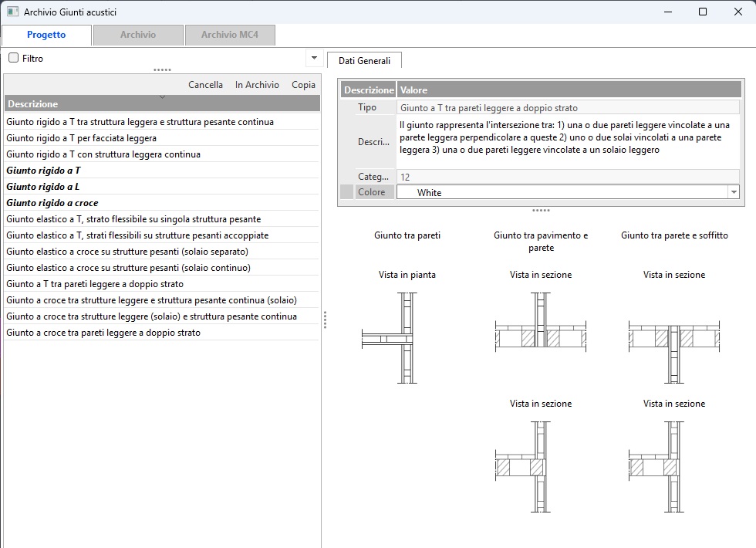756x548 pixels.
Task: Click the top section diagram under Giunto tra parete e soffitto
Action: click(x=673, y=338)
